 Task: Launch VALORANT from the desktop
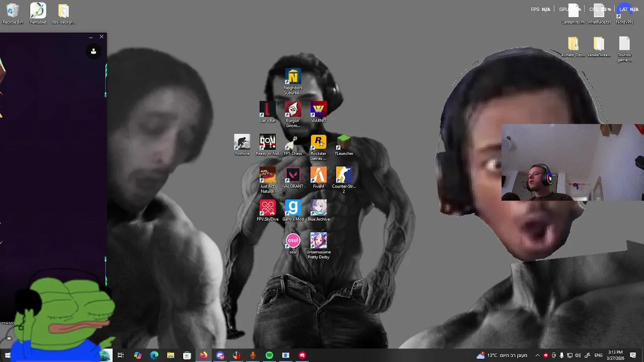point(293,177)
